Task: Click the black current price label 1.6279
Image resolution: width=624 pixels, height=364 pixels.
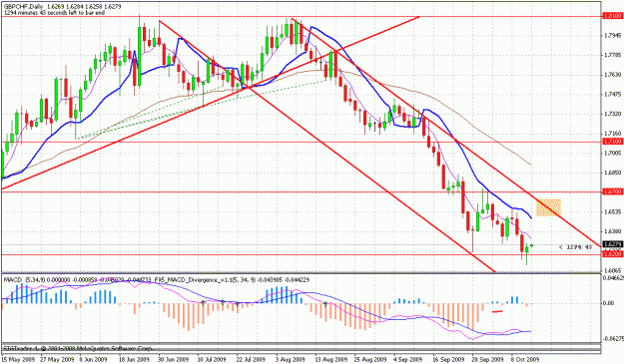Action: (x=613, y=244)
